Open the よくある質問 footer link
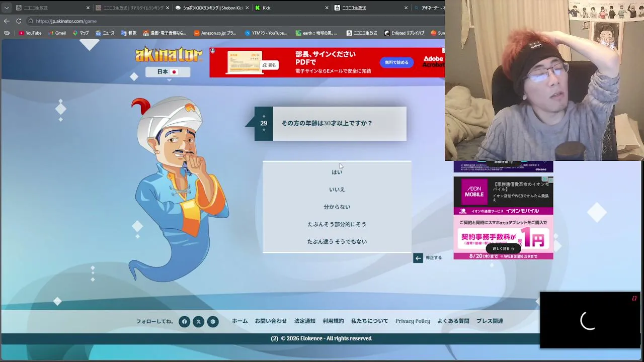Viewport: 644px width, 362px height. [453, 321]
